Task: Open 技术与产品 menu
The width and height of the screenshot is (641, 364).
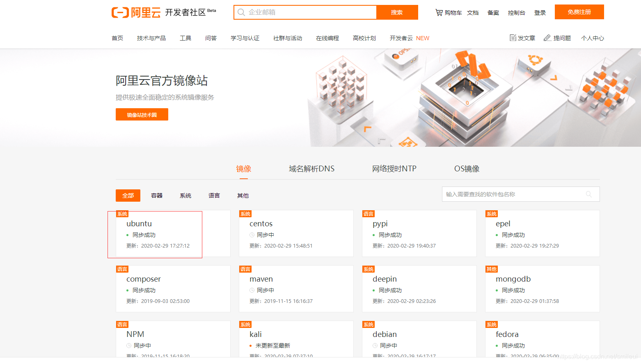Action: 151,38
